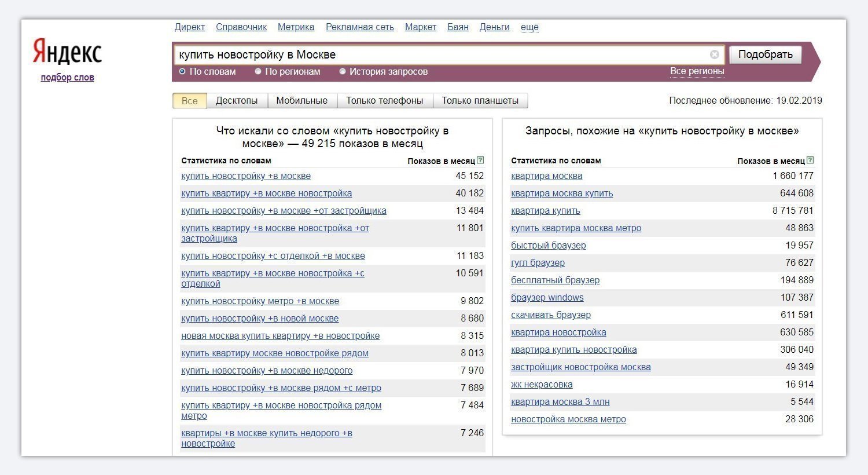Switch to the Только телефоны tab

click(x=385, y=101)
